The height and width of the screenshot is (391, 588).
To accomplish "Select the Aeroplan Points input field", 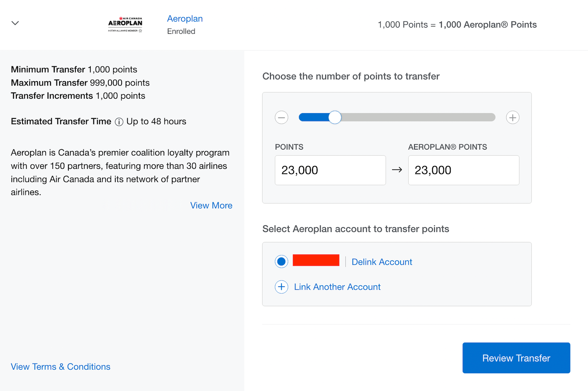I will point(463,170).
